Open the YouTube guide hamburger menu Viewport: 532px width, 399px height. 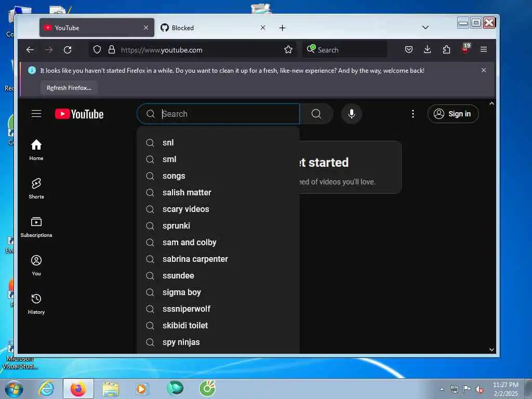[36, 114]
